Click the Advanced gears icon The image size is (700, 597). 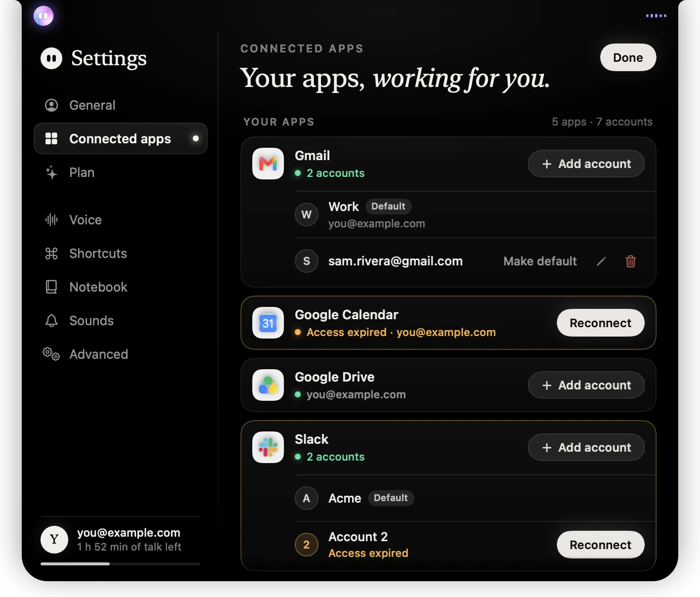point(51,354)
